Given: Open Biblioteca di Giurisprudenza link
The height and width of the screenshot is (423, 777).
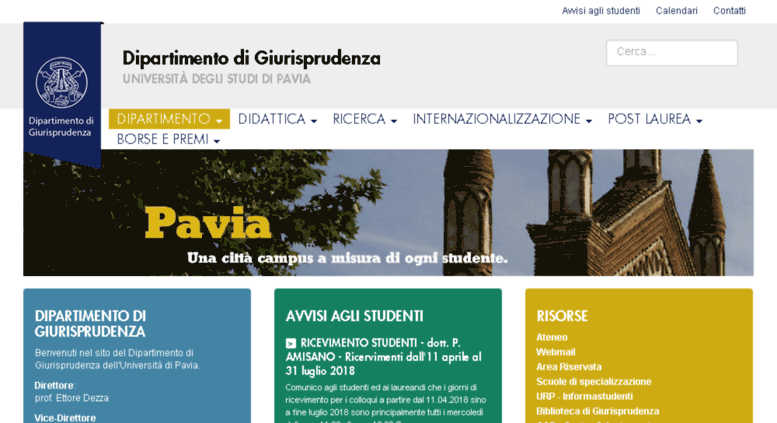Looking at the screenshot, I should click(x=598, y=412).
